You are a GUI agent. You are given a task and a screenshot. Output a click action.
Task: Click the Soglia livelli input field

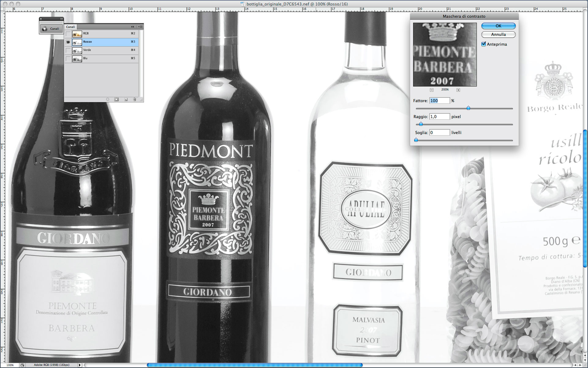tap(439, 132)
